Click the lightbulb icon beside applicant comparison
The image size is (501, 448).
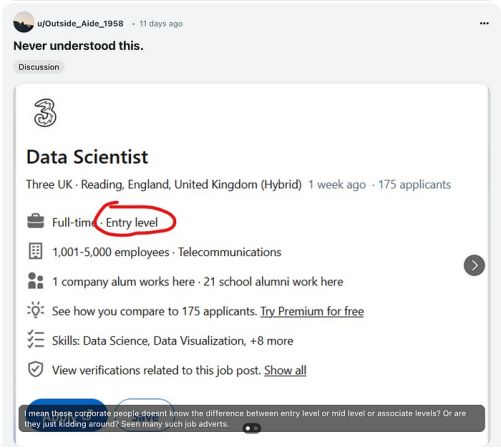[35, 310]
